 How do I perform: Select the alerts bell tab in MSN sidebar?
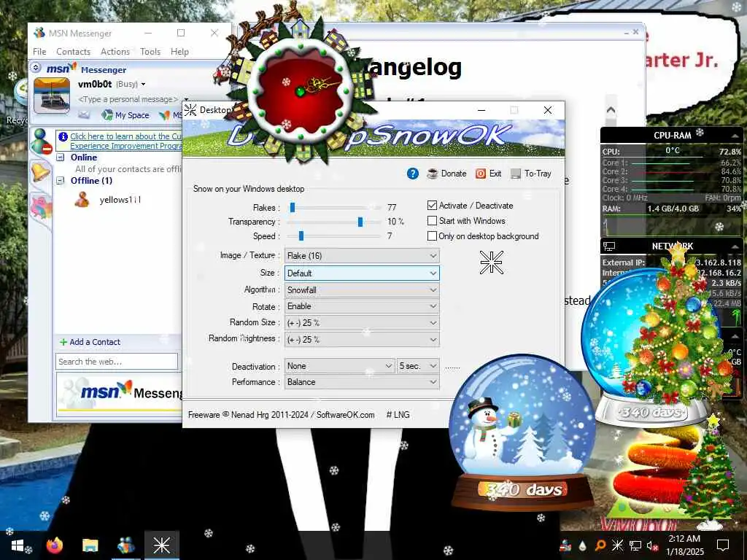click(x=41, y=171)
